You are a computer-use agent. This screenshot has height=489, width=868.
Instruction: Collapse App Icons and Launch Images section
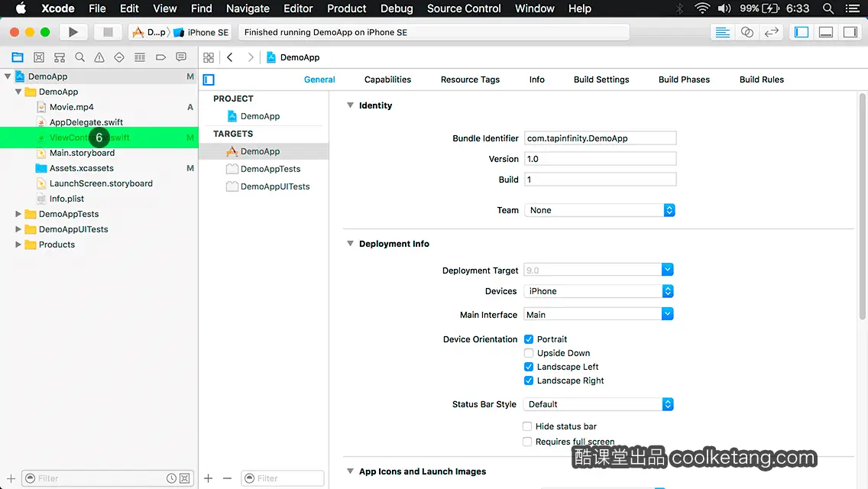(x=350, y=471)
